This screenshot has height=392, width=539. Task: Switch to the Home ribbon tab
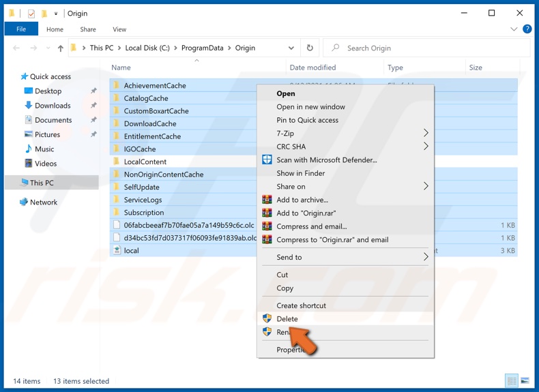tap(55, 29)
